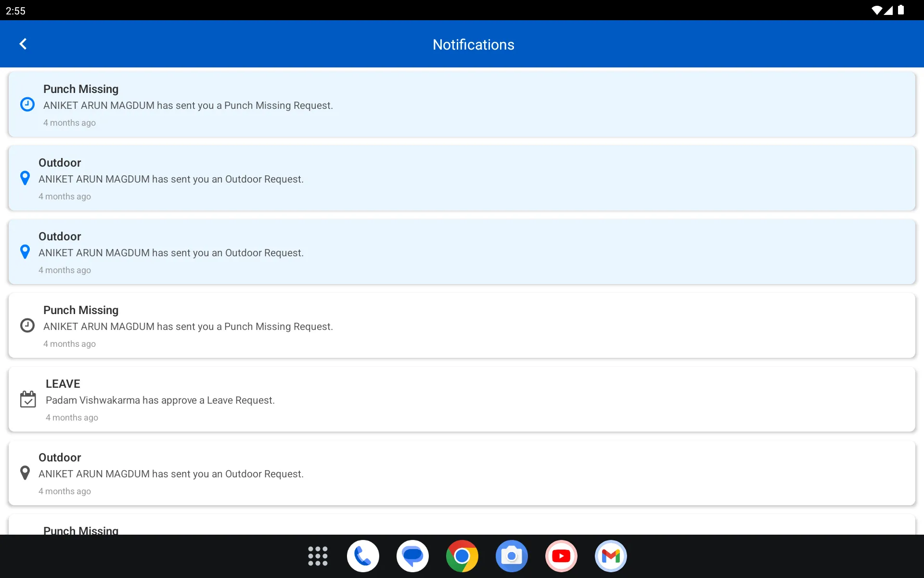Open the Camera app from dock
This screenshot has width=924, height=578.
(x=512, y=556)
